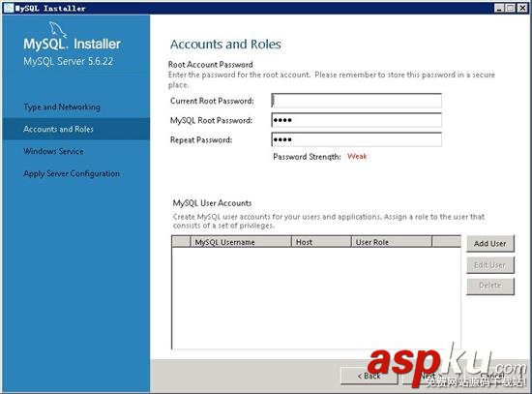The height and width of the screenshot is (394, 532).
Task: Click the Current Root Password field
Action: click(357, 101)
